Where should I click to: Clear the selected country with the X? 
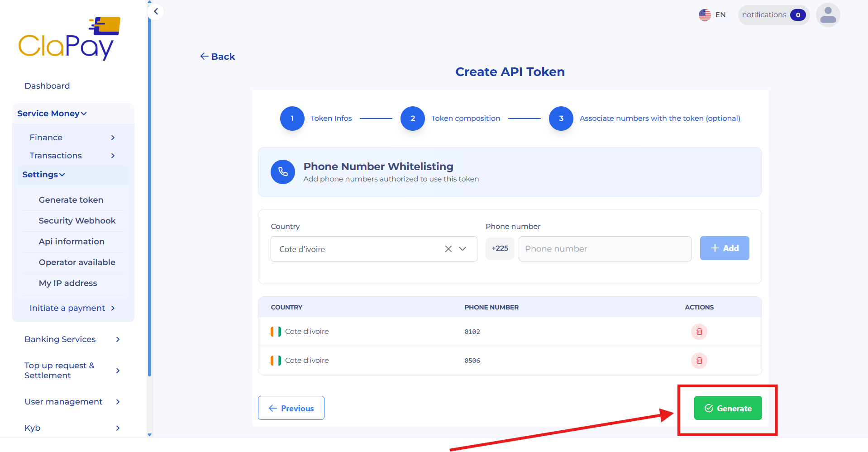click(x=448, y=248)
